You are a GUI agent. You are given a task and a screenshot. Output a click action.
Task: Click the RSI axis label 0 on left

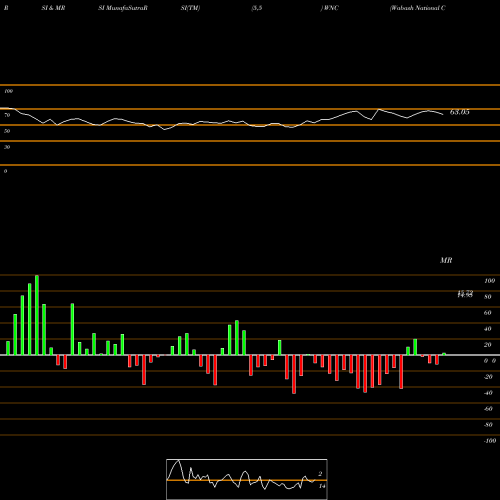pos(5,171)
